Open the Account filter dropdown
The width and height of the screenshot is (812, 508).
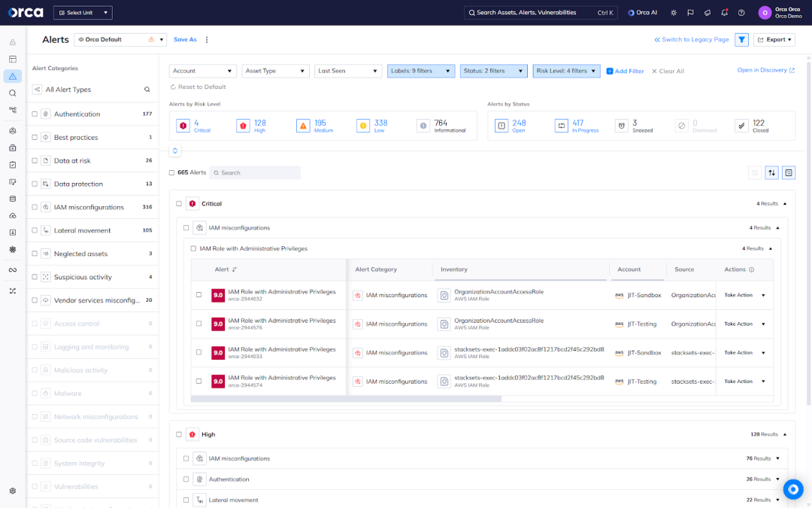click(202, 71)
